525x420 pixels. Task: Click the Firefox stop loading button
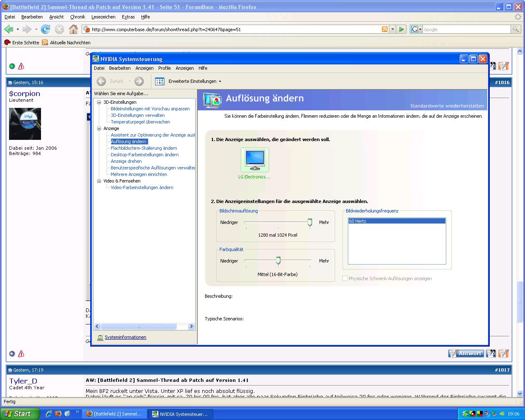point(59,29)
